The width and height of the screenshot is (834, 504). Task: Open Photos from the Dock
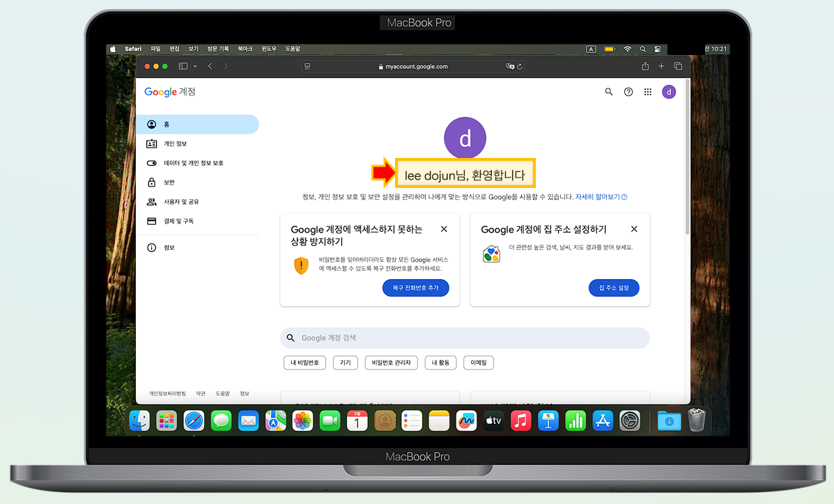(x=302, y=421)
